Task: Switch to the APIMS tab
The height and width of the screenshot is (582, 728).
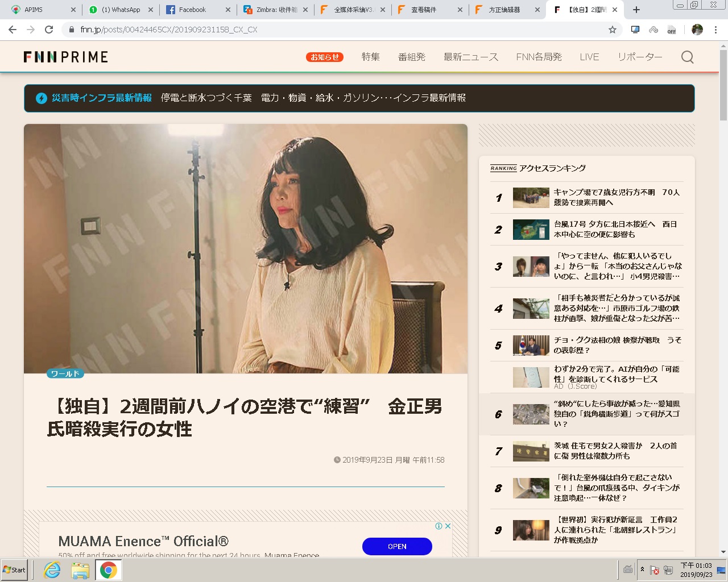Action: point(43,10)
